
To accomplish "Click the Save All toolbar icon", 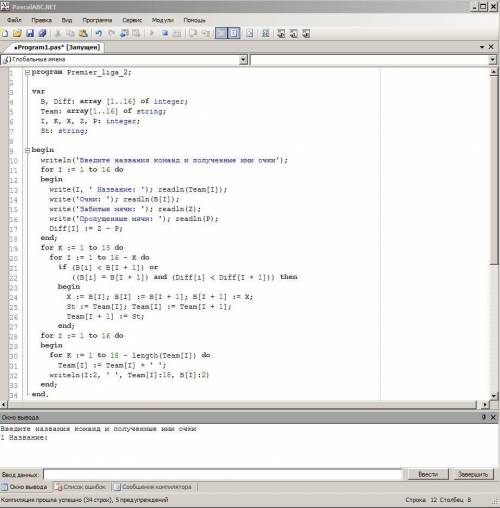I will pyautogui.click(x=42, y=33).
